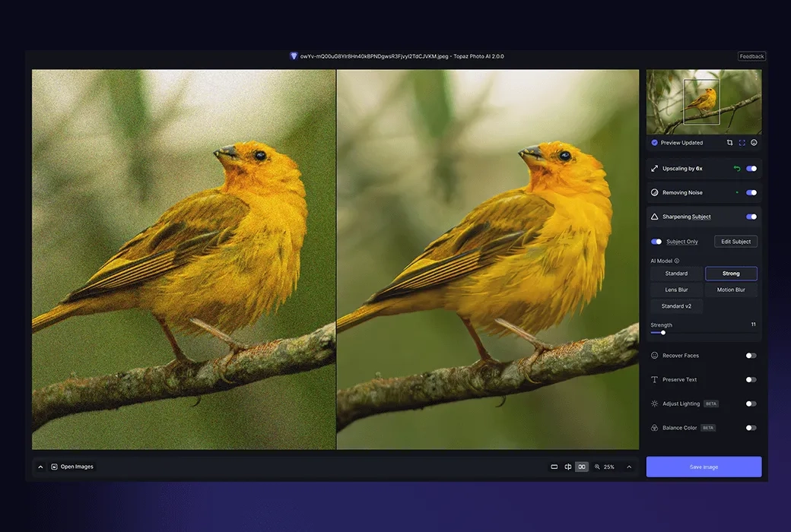Toggle the Removing Noise switch
791x532 pixels.
751,192
